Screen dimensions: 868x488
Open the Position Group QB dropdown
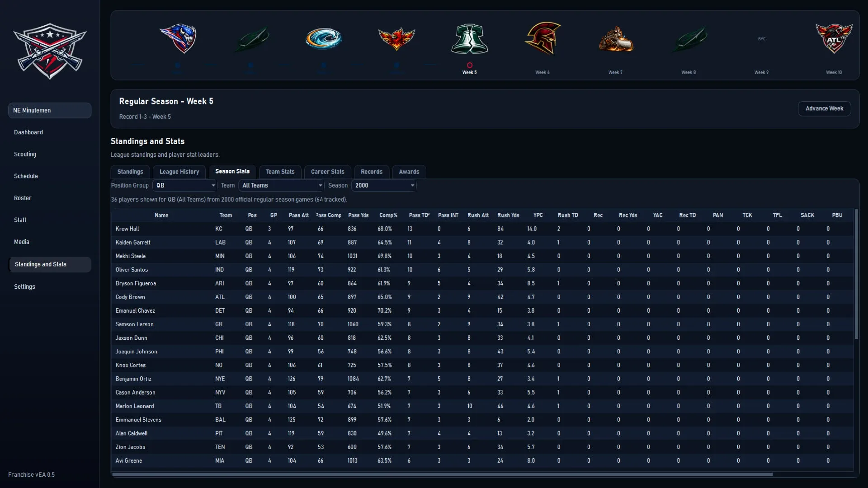click(x=185, y=185)
